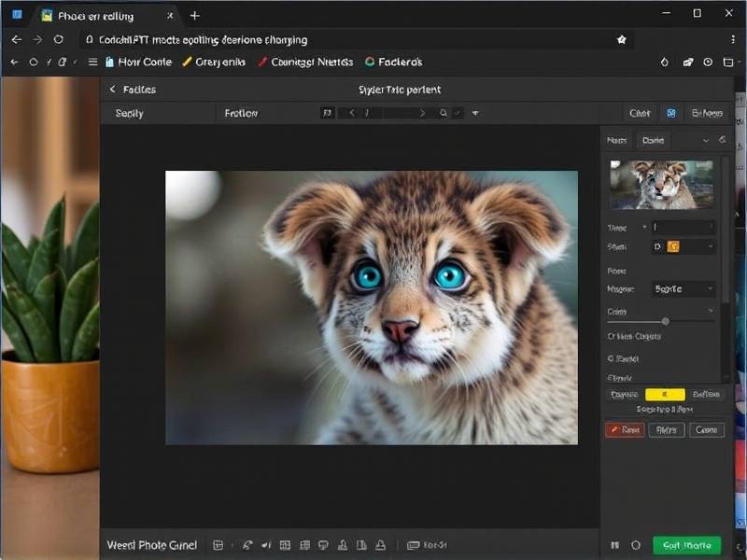Click the orange swatch in the side panel
Screen dimensions: 747x560
672,246
